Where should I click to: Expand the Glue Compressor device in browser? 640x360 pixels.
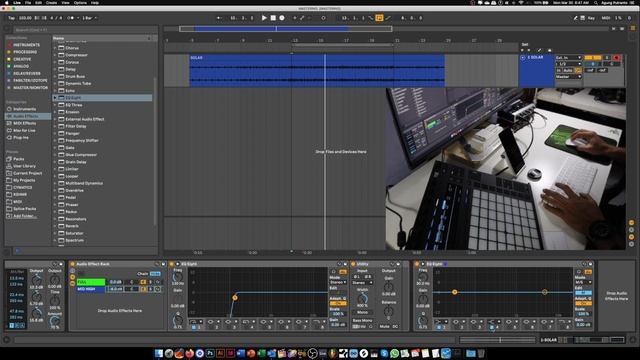[55, 155]
